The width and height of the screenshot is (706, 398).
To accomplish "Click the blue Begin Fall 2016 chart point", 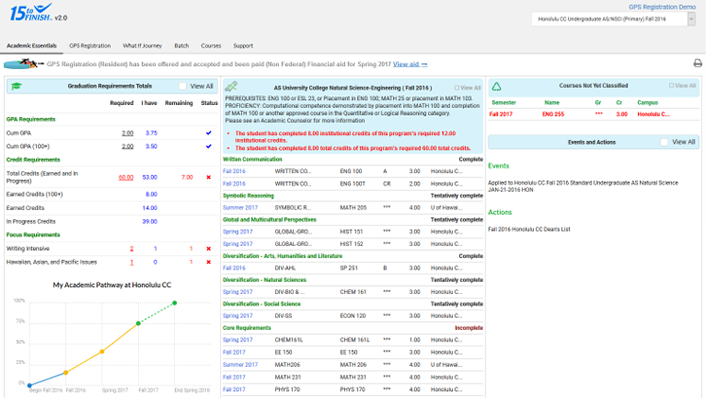I will (x=30, y=385).
